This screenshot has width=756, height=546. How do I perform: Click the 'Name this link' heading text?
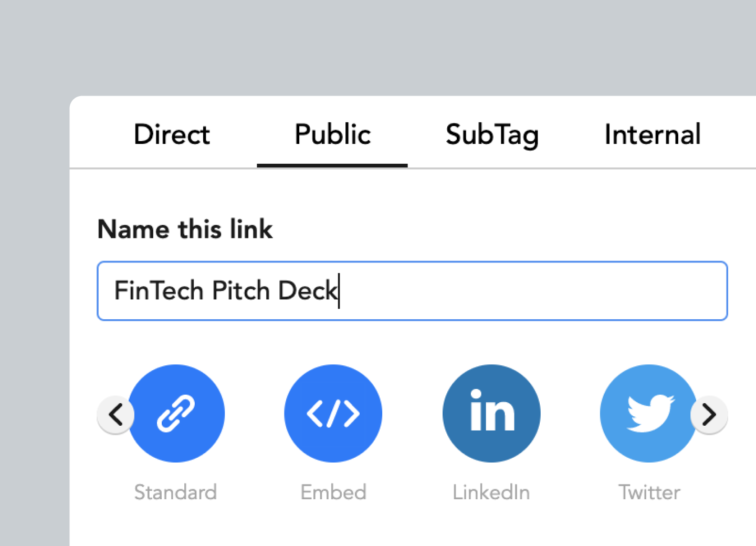pos(185,229)
